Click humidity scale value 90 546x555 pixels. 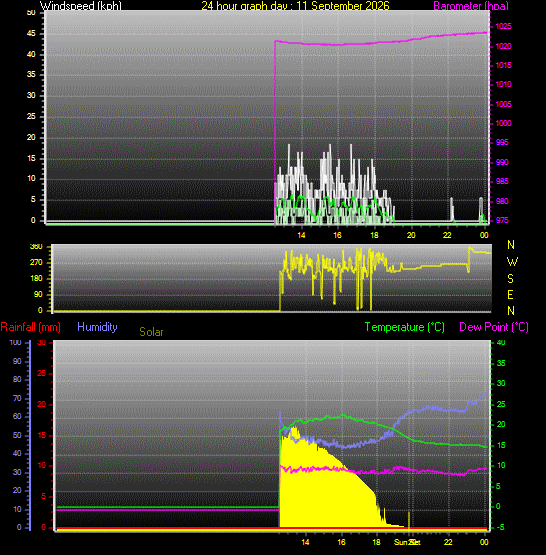click(x=17, y=361)
